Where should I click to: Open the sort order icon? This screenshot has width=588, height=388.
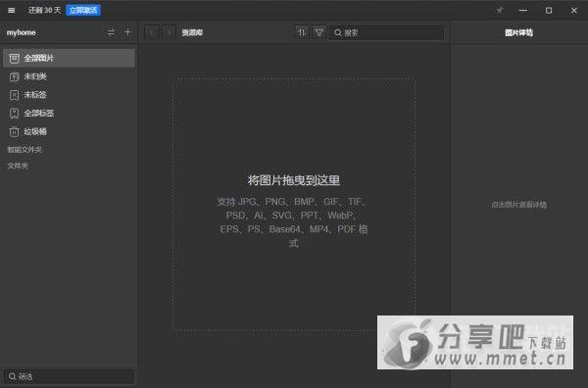(x=302, y=32)
